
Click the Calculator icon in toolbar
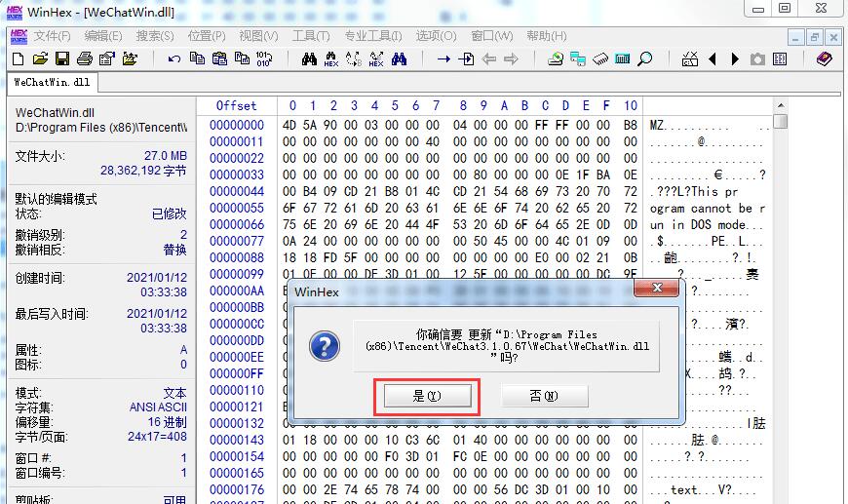pos(623,59)
